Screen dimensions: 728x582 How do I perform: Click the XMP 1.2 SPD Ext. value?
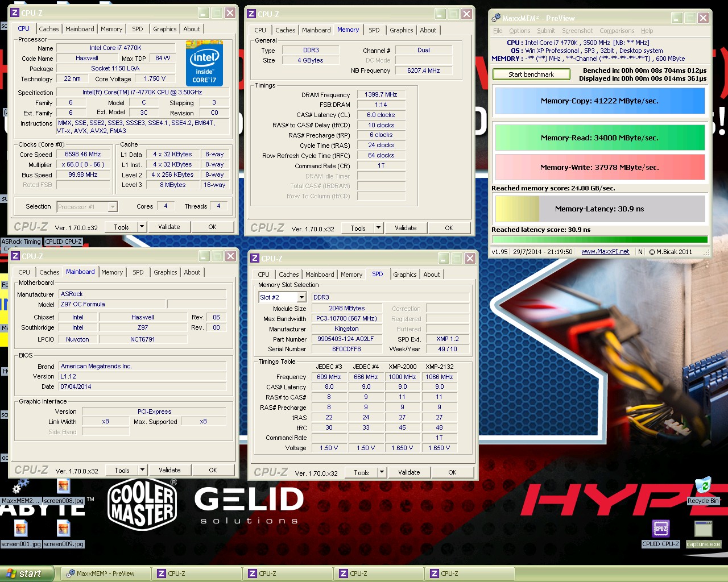click(448, 339)
